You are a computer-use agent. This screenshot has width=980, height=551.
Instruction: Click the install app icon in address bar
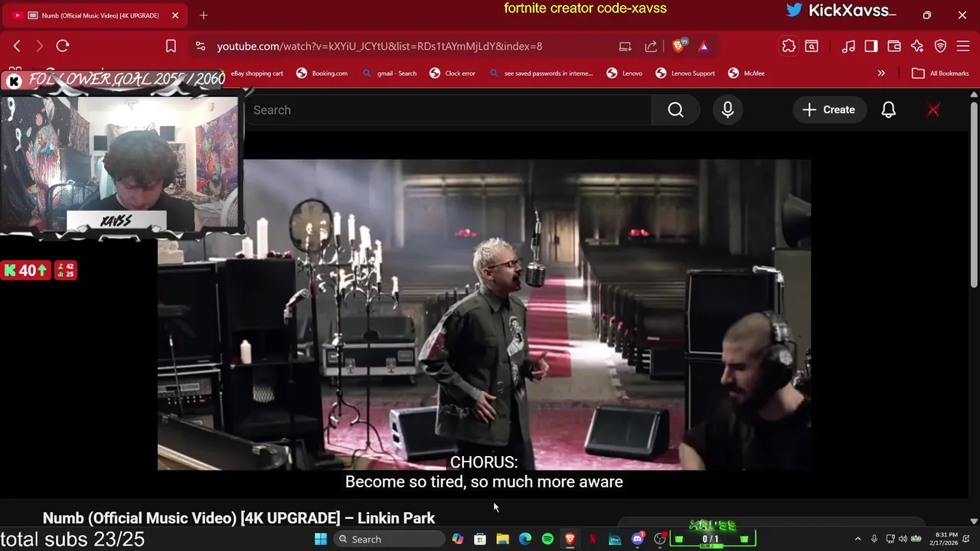[626, 46]
